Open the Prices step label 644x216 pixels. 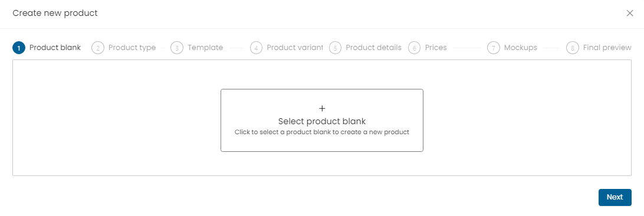[436, 48]
